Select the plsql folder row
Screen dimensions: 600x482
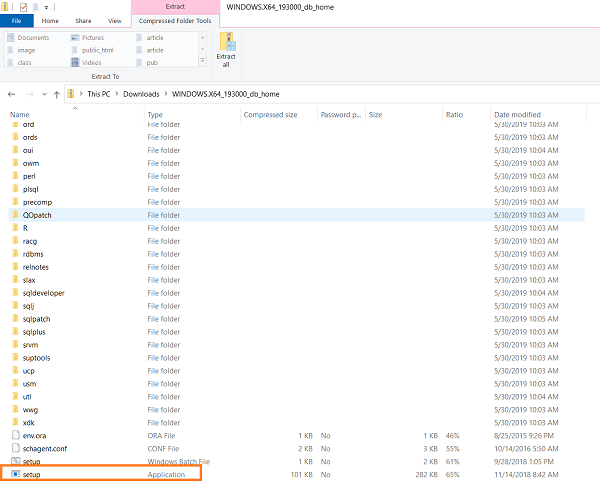click(297, 189)
